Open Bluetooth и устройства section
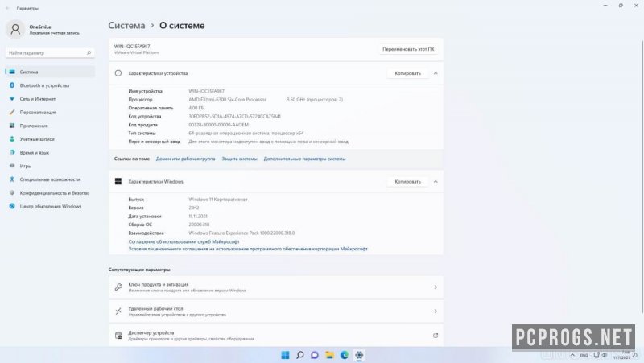The image size is (644, 363). (50, 85)
